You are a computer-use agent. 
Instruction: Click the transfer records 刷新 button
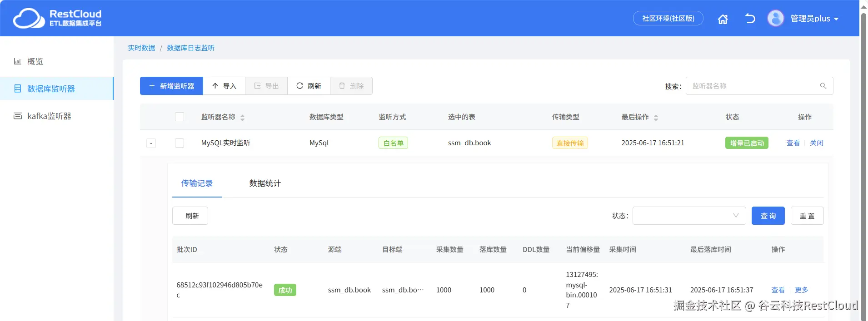click(190, 216)
